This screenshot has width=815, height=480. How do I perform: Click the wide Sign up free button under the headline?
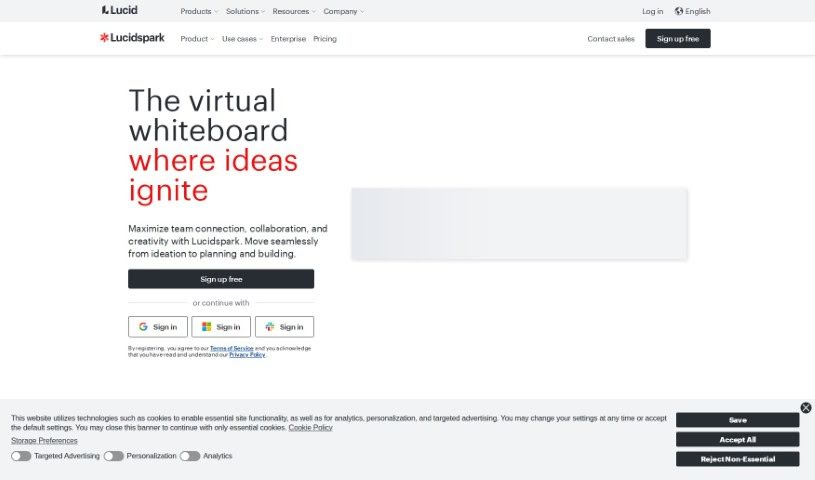221,279
